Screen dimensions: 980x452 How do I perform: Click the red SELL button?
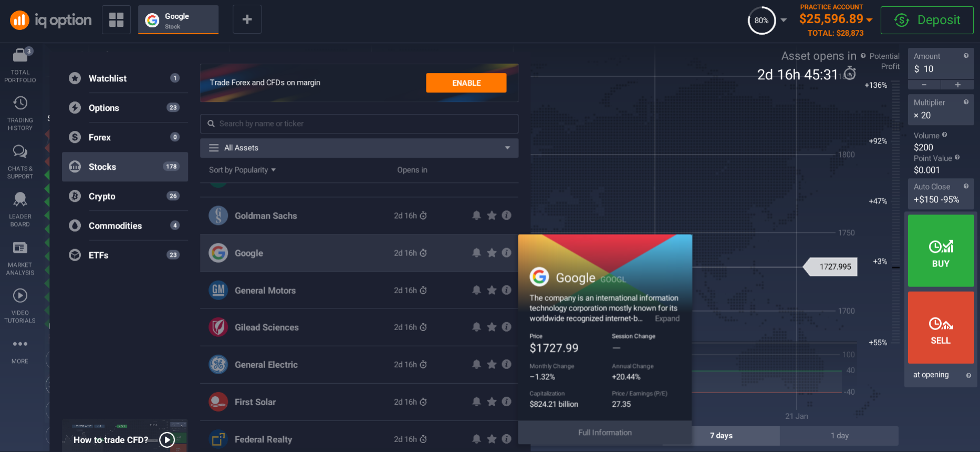coord(941,327)
